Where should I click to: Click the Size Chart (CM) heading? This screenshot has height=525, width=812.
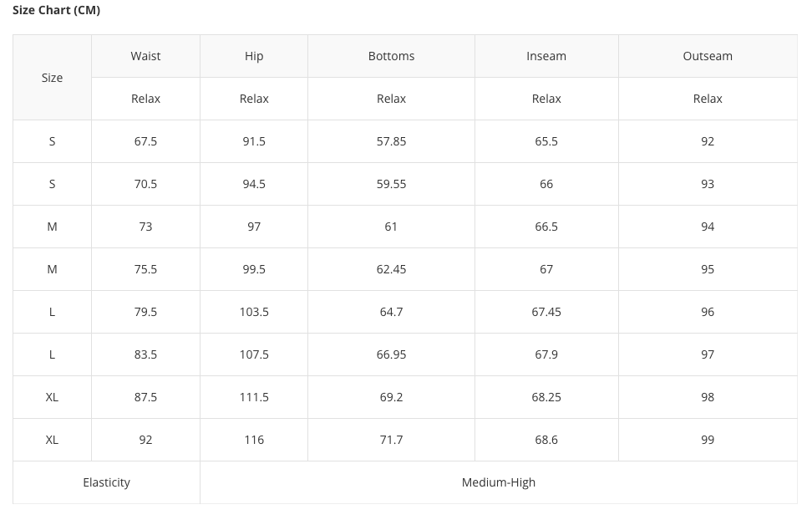56,10
